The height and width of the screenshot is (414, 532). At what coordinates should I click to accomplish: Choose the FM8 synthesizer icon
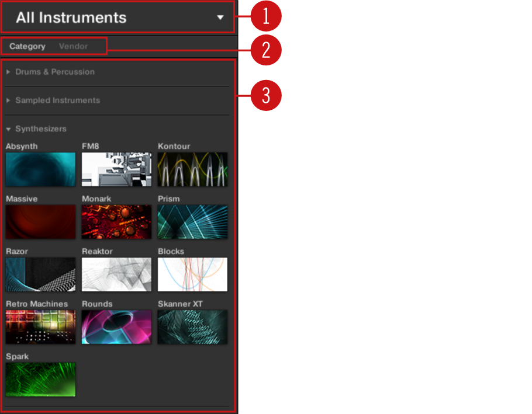[x=116, y=169]
